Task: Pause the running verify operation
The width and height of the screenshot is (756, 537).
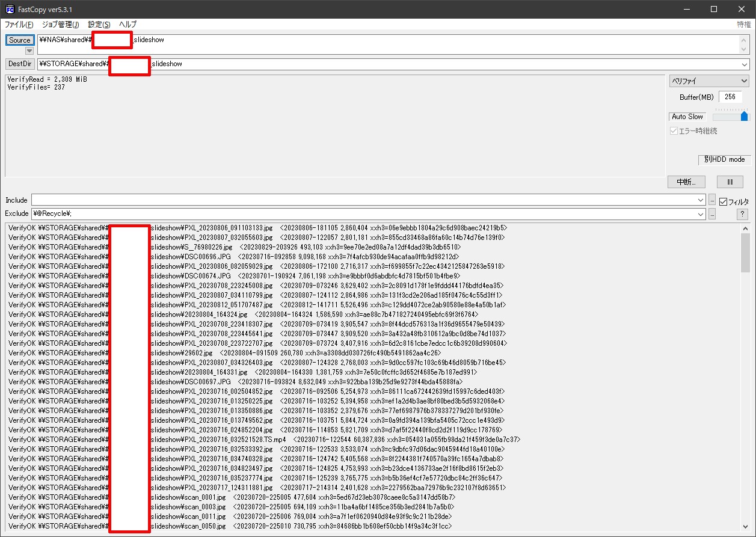Action: (731, 182)
